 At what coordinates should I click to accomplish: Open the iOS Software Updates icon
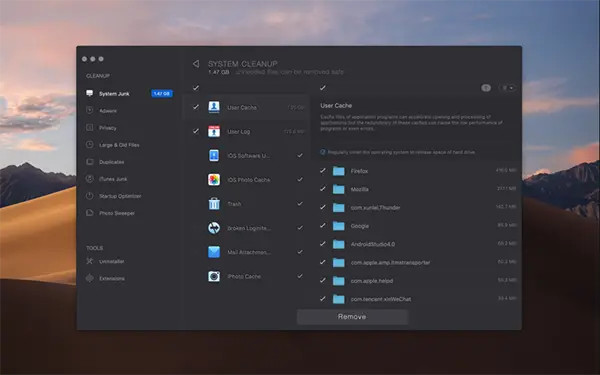pyautogui.click(x=214, y=155)
